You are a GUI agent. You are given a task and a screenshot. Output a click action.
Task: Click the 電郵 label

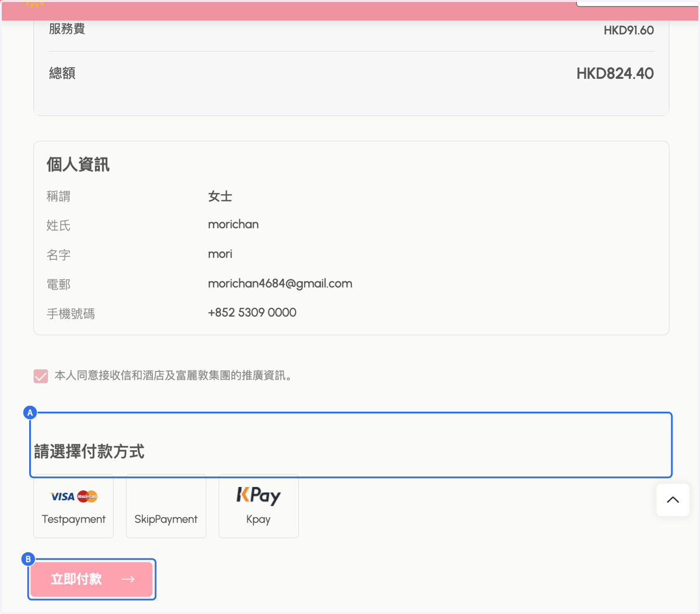point(58,285)
